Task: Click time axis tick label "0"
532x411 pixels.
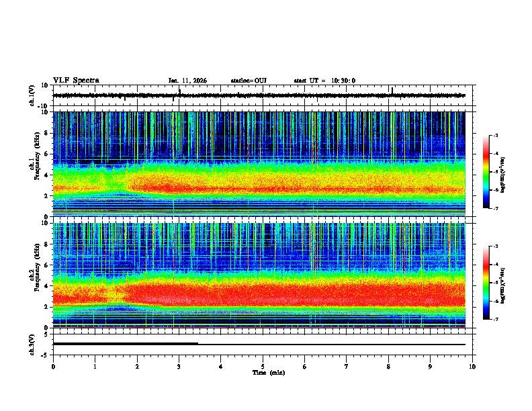Action: 53,367
